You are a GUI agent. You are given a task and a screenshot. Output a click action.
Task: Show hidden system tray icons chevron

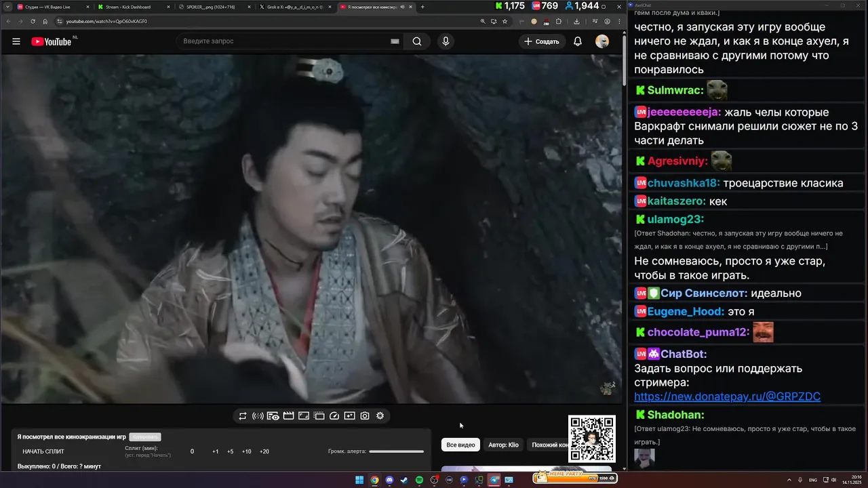click(789, 480)
